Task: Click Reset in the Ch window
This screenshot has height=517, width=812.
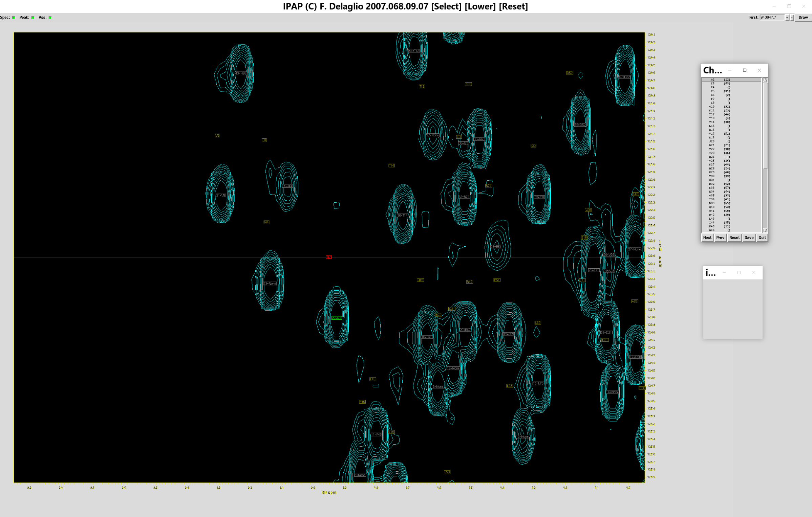Action: (x=734, y=238)
